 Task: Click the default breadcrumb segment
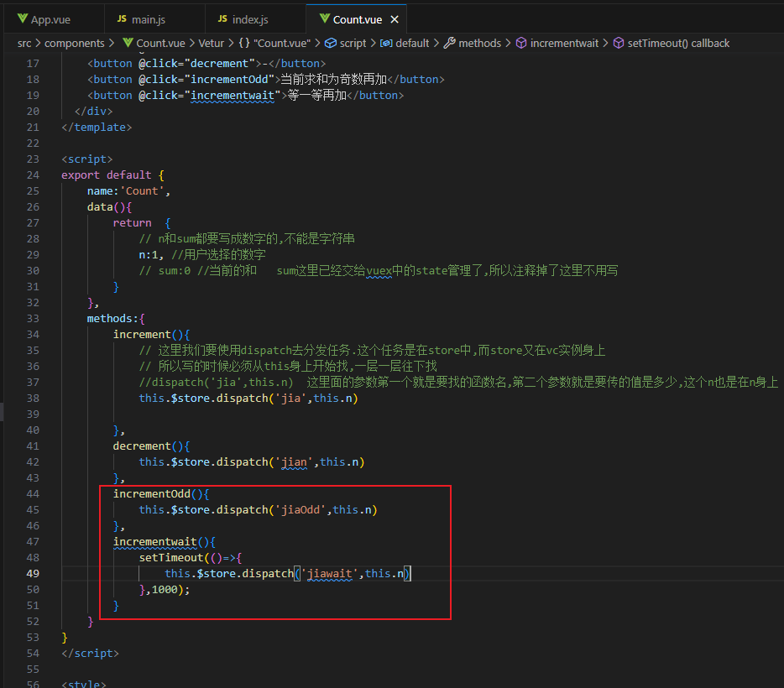point(412,44)
